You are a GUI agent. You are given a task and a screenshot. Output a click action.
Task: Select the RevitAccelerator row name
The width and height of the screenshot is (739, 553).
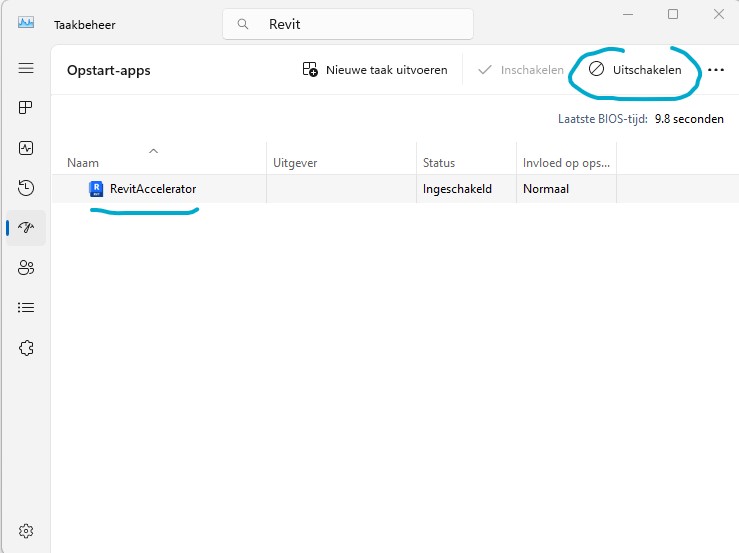click(153, 189)
